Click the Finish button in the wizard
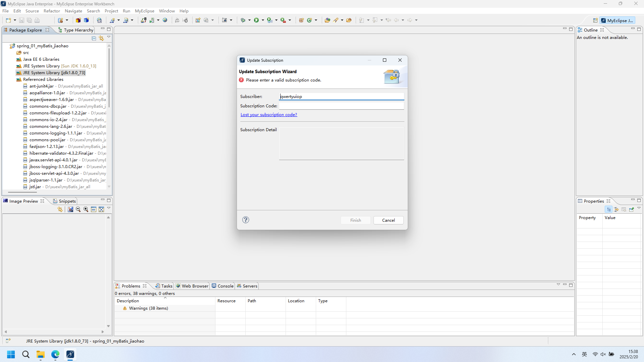644x362 pixels. point(355,220)
